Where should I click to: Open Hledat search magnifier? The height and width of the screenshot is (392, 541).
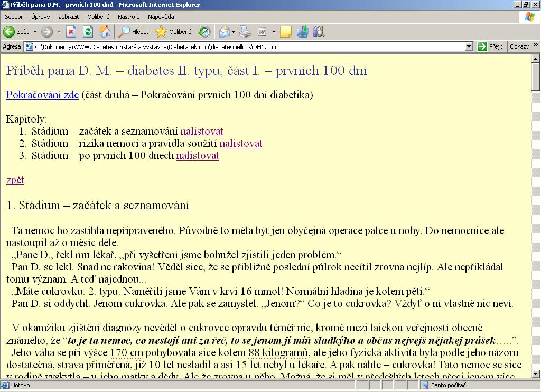pos(133,32)
